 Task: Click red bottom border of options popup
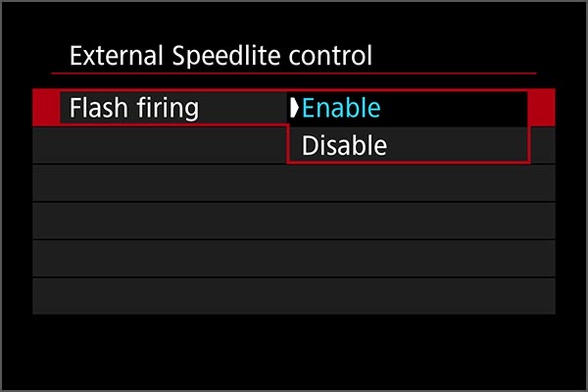(x=408, y=163)
